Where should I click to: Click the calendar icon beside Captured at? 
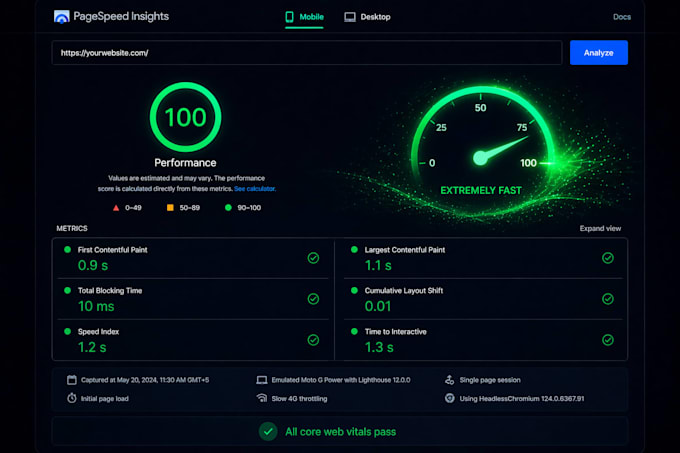point(72,380)
